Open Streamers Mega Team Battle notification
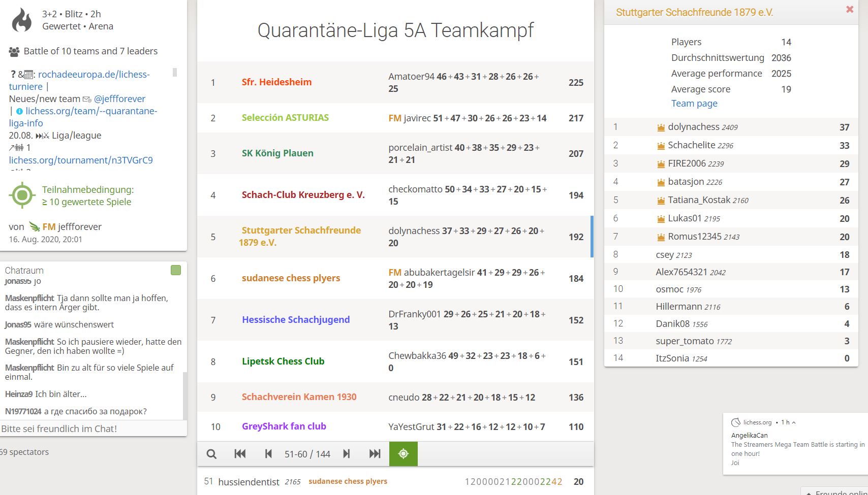This screenshot has width=868, height=495. tap(795, 444)
